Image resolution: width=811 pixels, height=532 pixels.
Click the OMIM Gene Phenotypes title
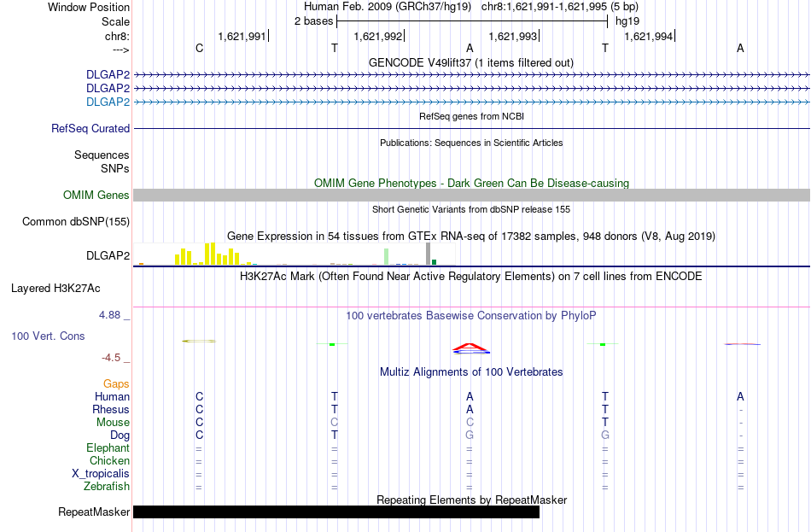tap(471, 184)
